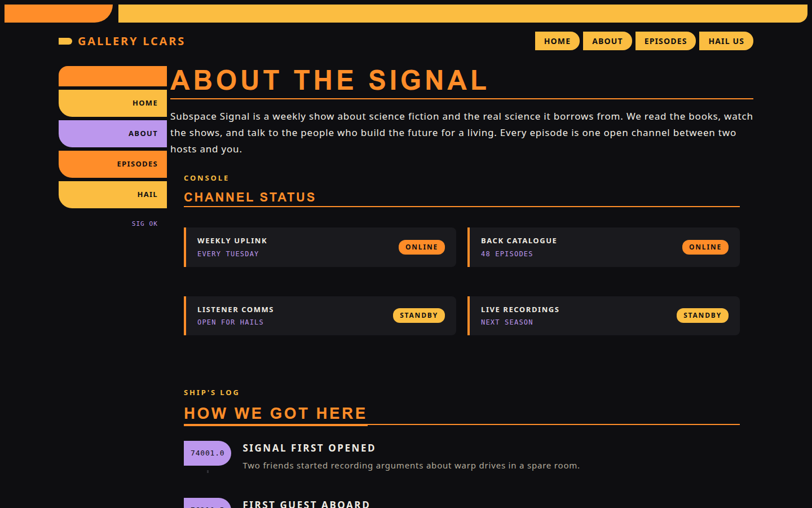Open the Gallery LCARS logo link
This screenshot has width=812, height=508.
(x=122, y=41)
